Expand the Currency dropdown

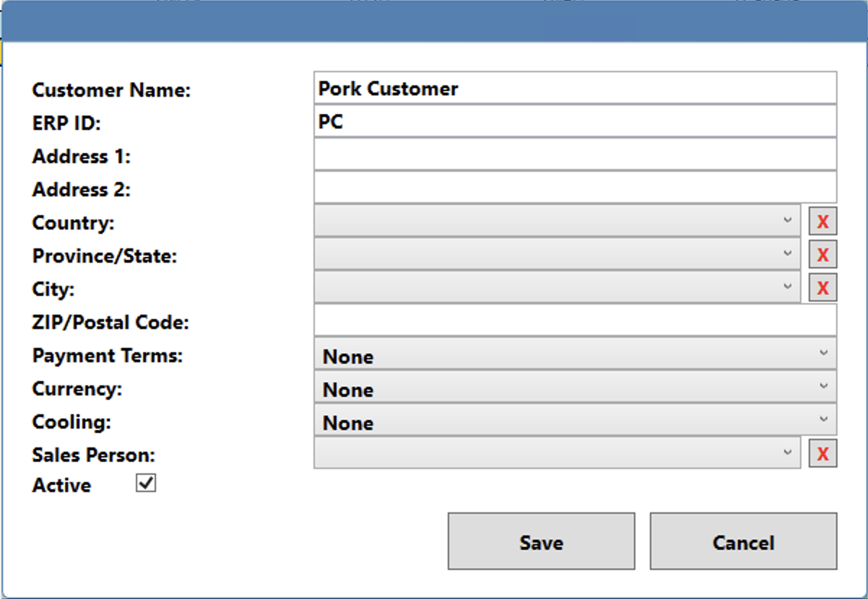click(x=575, y=388)
